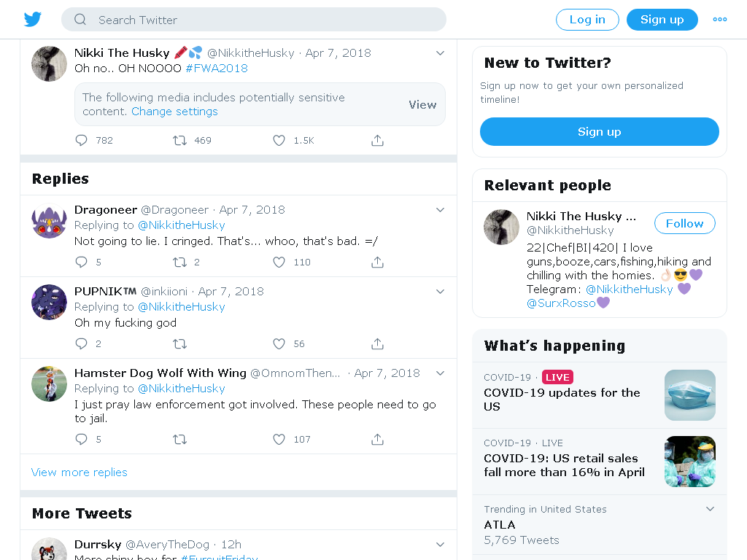
Task: Expand options chevron on Nikki's main tweet
Action: coord(440,52)
